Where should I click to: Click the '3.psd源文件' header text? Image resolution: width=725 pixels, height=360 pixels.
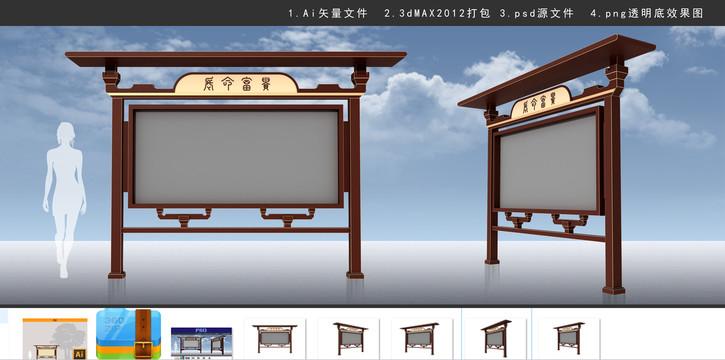(x=537, y=13)
